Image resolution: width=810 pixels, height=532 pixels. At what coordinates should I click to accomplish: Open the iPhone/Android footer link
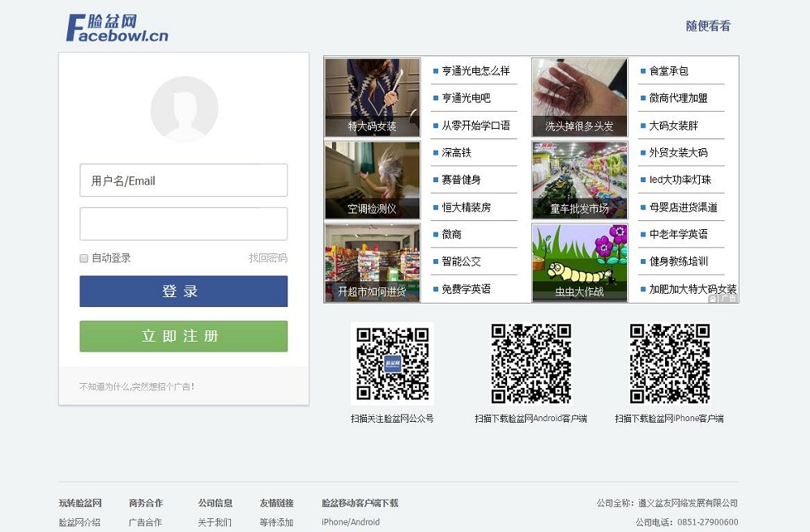click(x=351, y=522)
